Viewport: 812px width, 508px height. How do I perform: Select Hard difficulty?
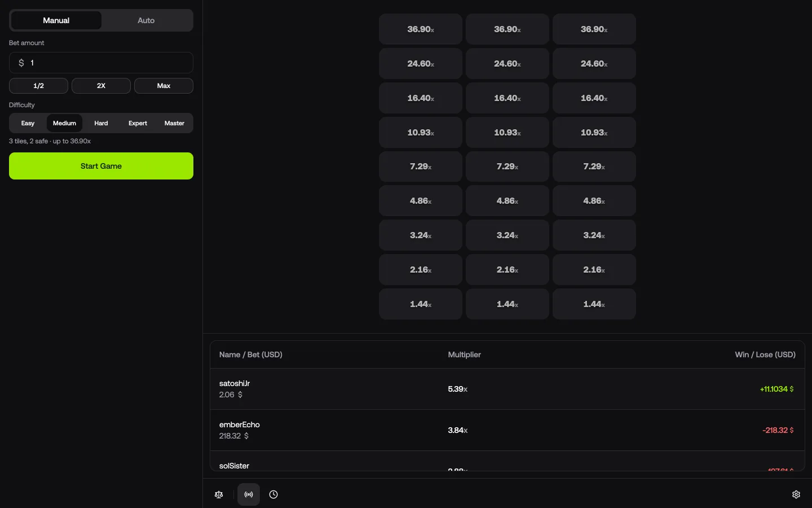coord(101,123)
